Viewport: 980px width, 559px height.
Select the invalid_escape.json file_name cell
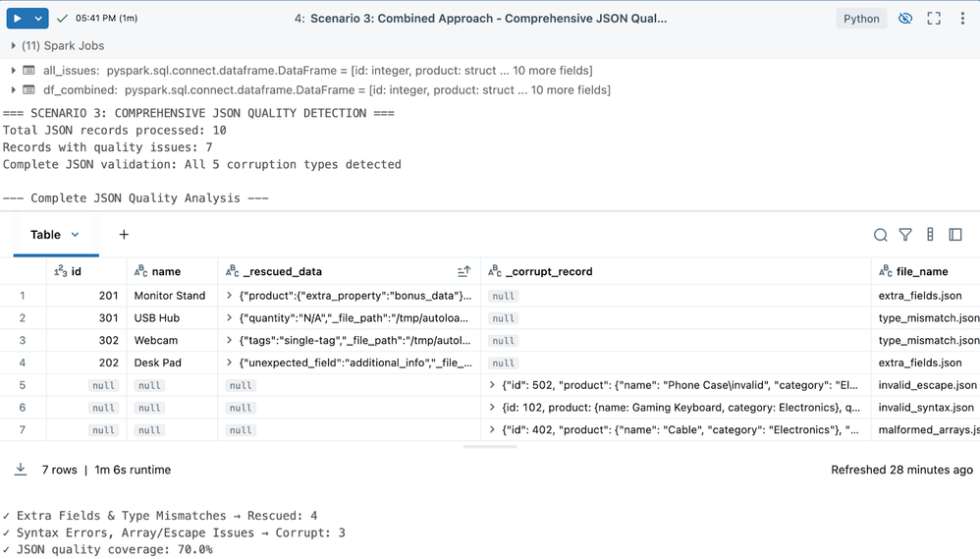click(926, 385)
